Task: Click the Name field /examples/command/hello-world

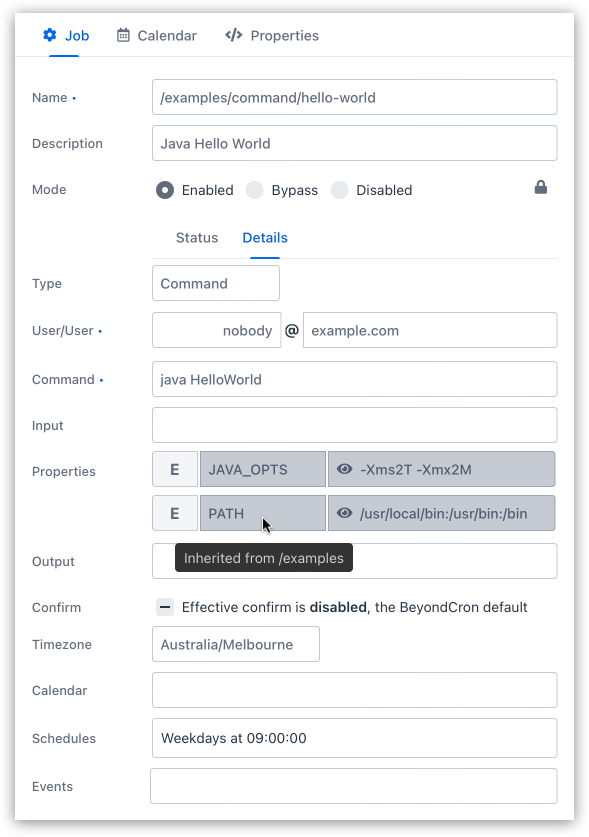Action: coord(355,97)
